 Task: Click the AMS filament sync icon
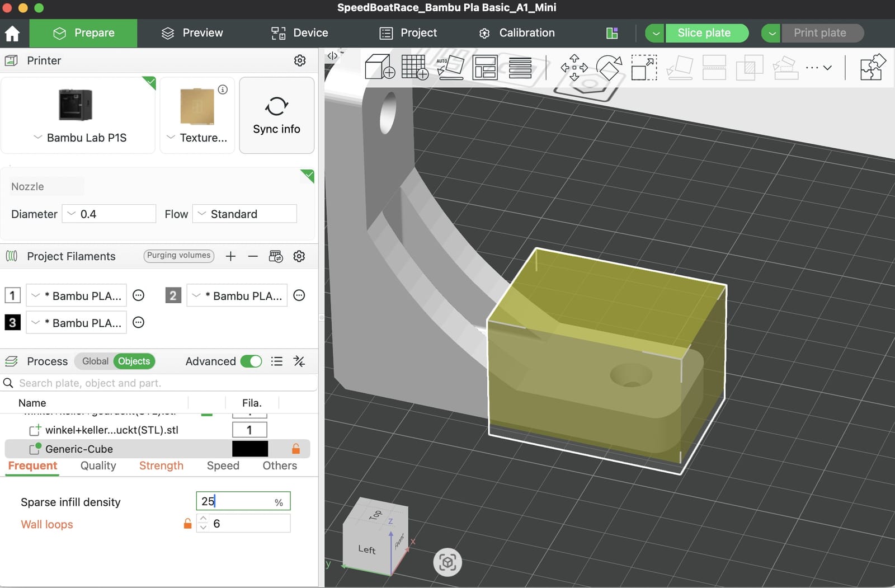[276, 256]
